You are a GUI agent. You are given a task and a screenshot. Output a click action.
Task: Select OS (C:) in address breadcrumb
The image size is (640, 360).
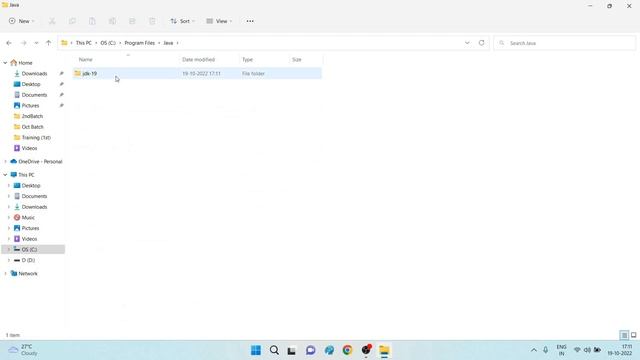108,43
